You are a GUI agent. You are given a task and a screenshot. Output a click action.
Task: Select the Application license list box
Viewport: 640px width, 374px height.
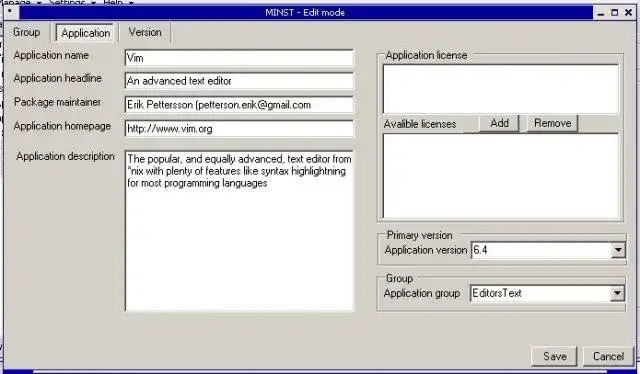501,89
